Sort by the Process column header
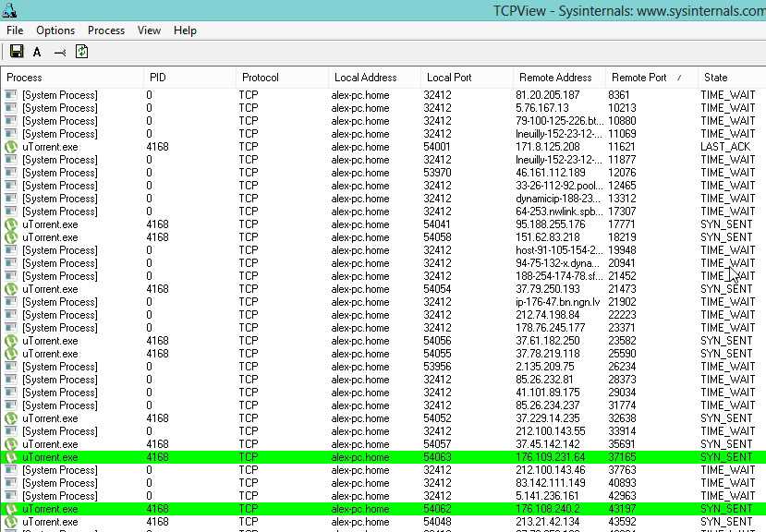The height and width of the screenshot is (532, 766). [x=25, y=78]
